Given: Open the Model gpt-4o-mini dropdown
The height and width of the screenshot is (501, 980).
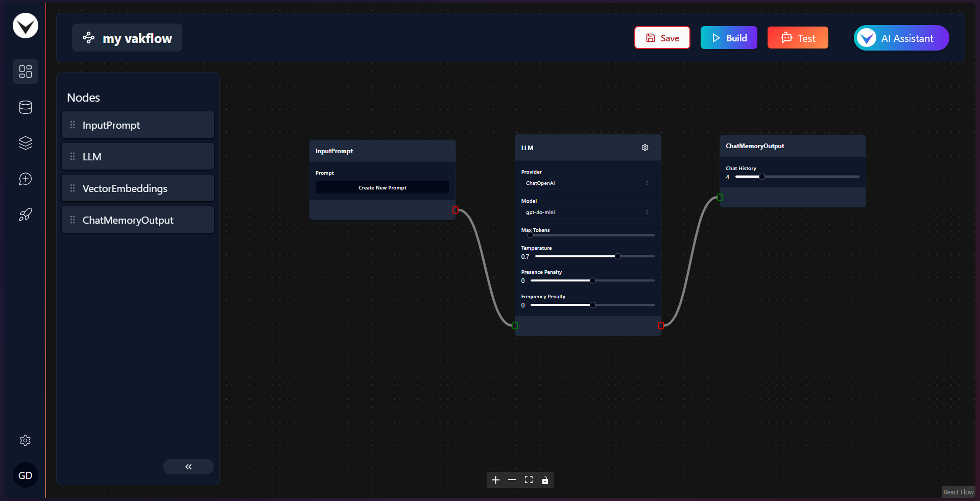Looking at the screenshot, I should coord(588,212).
